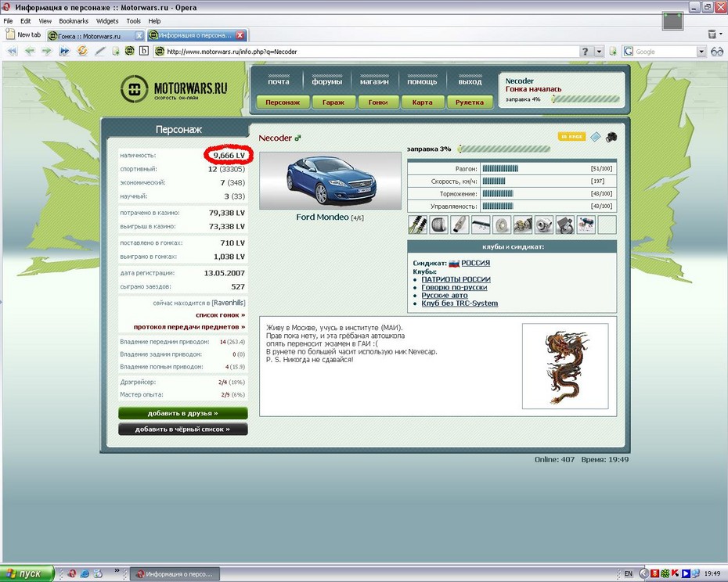Image resolution: width=728 pixels, height=582 pixels.
Task: Close the 'Информация о персона...' tab
Action: 240,35
